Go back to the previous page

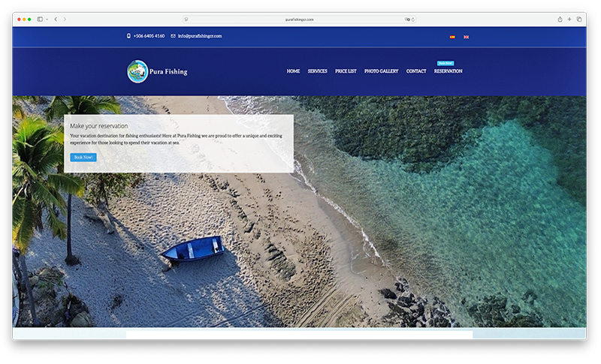(56, 19)
